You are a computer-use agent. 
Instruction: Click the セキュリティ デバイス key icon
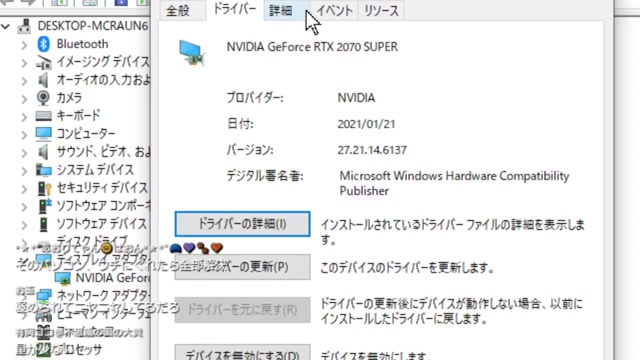44,188
